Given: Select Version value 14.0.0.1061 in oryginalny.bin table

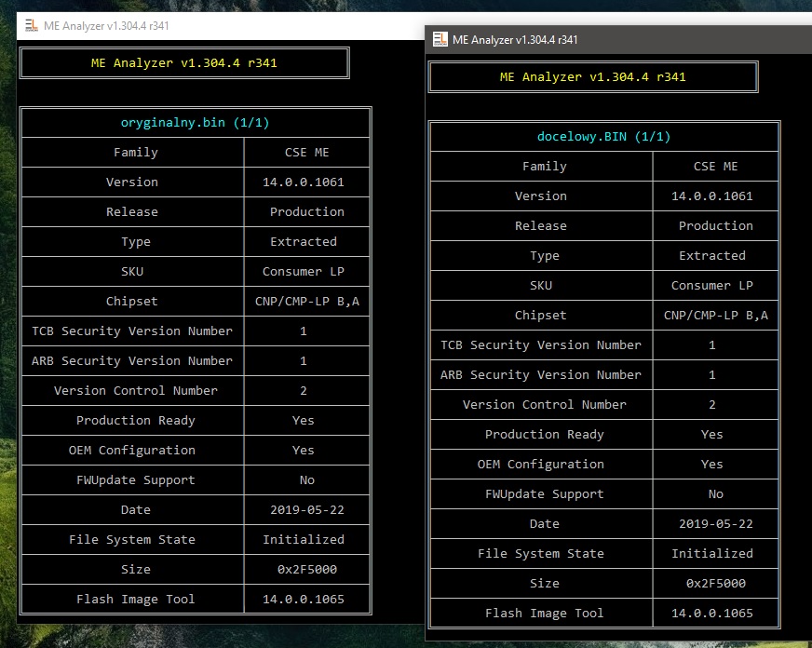Looking at the screenshot, I should tap(304, 182).
